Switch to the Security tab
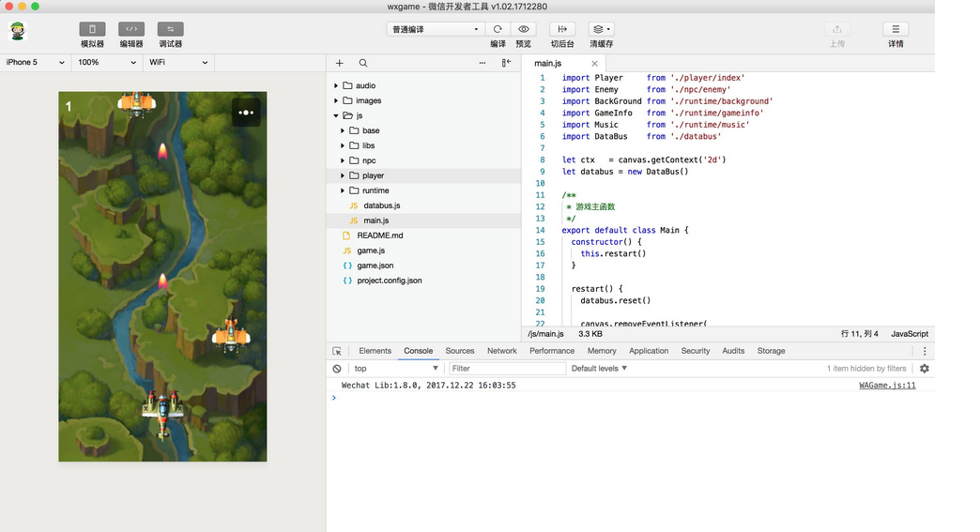Viewport: 980px width, 532px height. click(695, 351)
